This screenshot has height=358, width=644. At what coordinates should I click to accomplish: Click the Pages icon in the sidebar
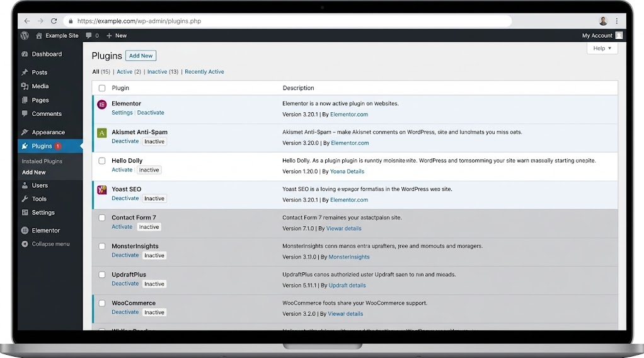pyautogui.click(x=25, y=100)
